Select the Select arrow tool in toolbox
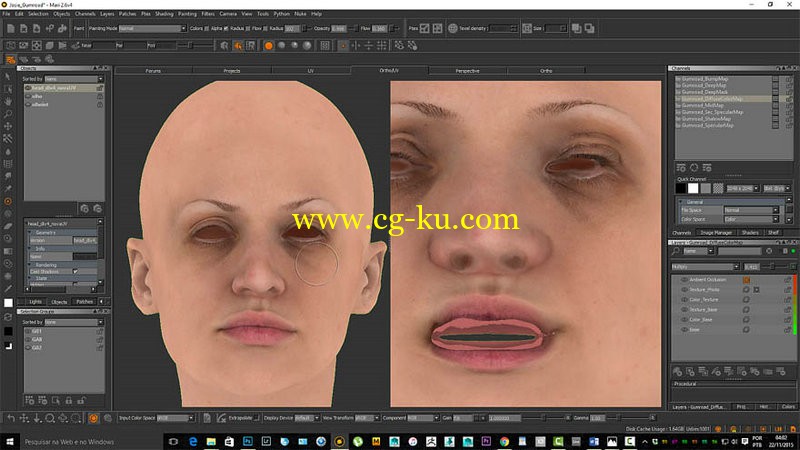Image resolution: width=800 pixels, height=450 pixels. tap(8, 76)
